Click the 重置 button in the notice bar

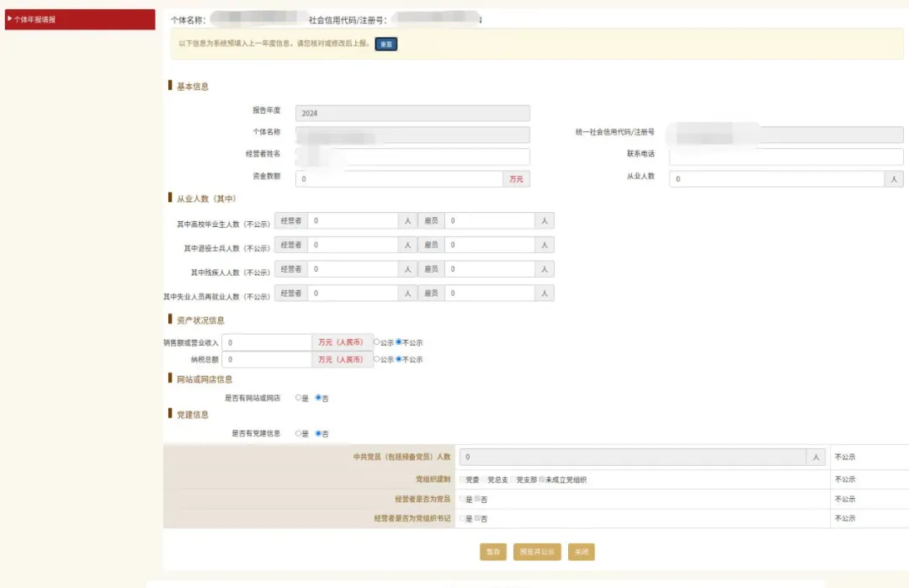pos(385,44)
